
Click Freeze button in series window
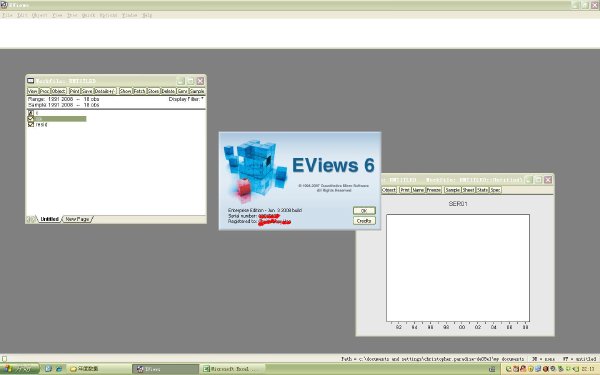point(434,190)
